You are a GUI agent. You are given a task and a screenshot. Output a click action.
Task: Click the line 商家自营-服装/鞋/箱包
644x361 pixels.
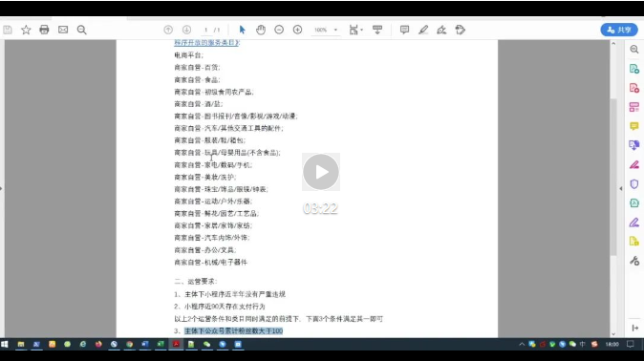(x=209, y=140)
